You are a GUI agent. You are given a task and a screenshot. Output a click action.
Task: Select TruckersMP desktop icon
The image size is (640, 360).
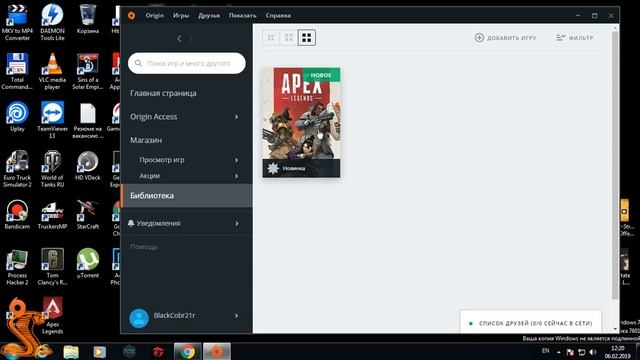52,215
